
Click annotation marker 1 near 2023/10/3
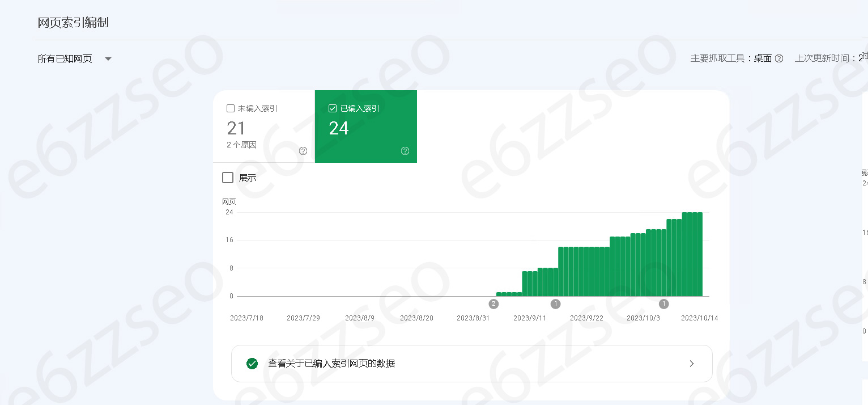664,304
